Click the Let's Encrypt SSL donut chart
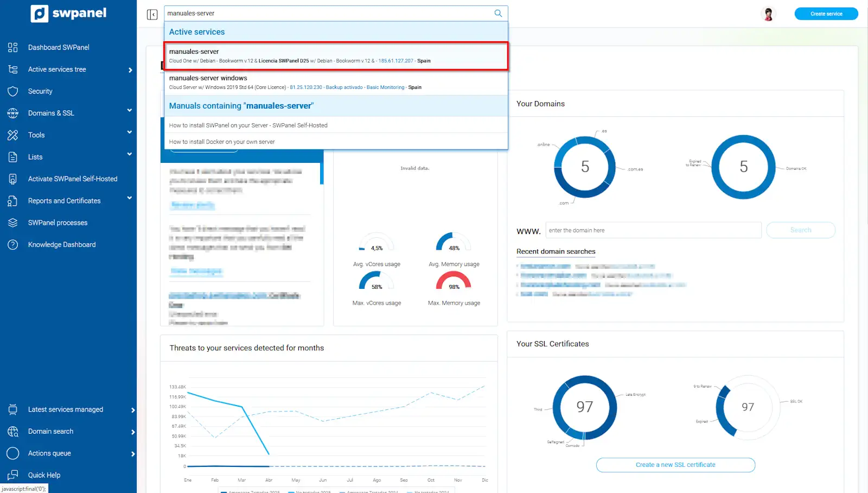Viewport: 868px width, 493px height. (x=585, y=407)
